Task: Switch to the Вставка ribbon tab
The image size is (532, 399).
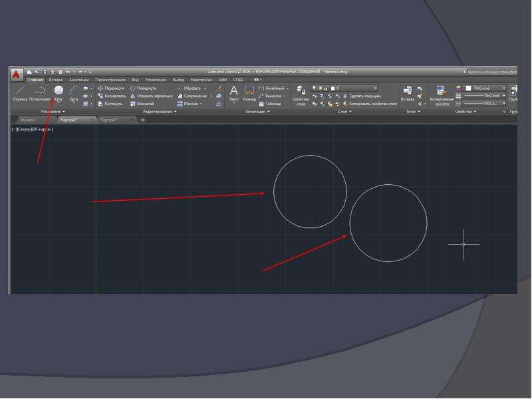Action: tap(56, 80)
